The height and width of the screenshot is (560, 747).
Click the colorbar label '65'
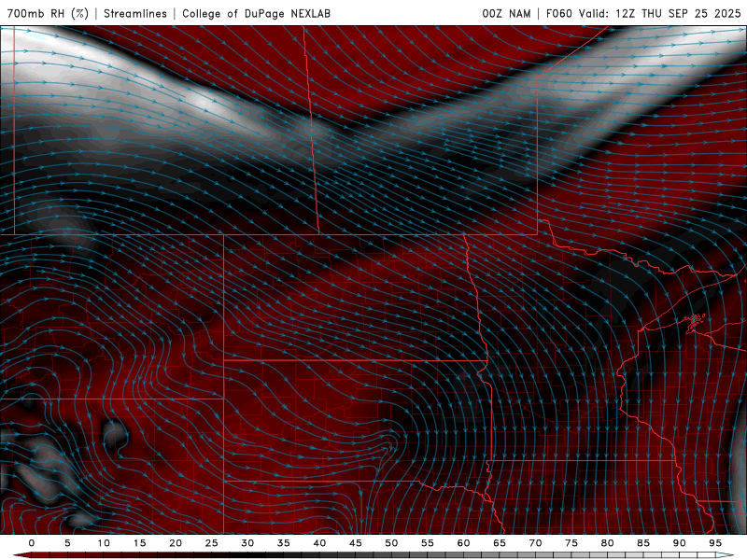(x=500, y=543)
